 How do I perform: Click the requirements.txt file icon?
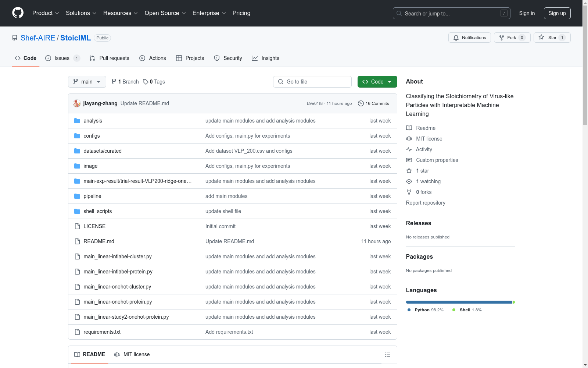(77, 332)
